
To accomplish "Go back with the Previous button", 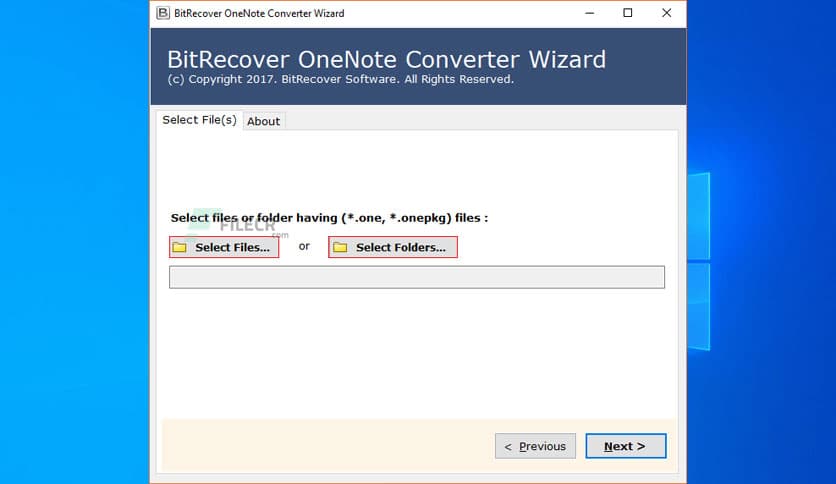I will [535, 446].
